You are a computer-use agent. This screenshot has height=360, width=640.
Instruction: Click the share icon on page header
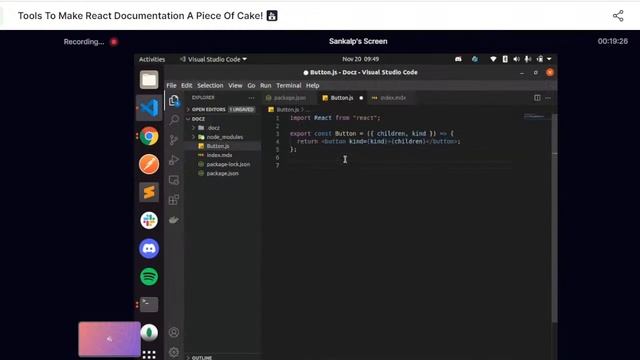[618, 16]
